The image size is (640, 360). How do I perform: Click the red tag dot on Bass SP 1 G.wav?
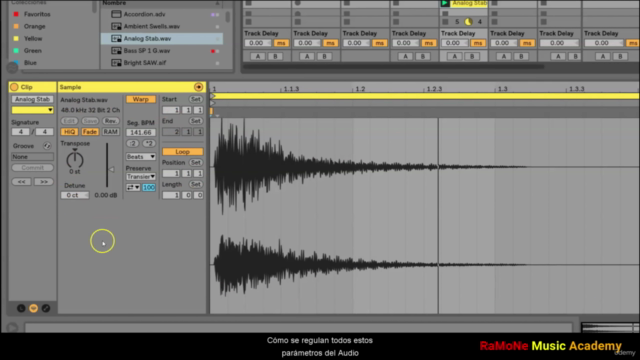click(x=213, y=51)
